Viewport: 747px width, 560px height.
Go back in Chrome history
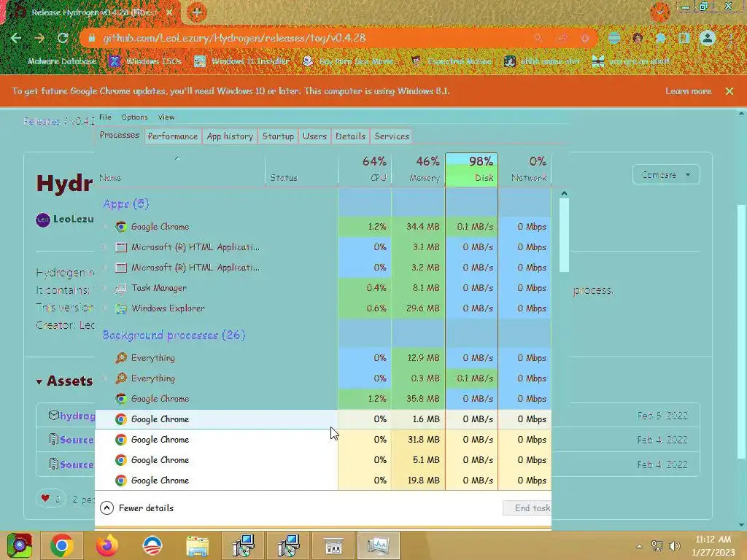click(16, 38)
